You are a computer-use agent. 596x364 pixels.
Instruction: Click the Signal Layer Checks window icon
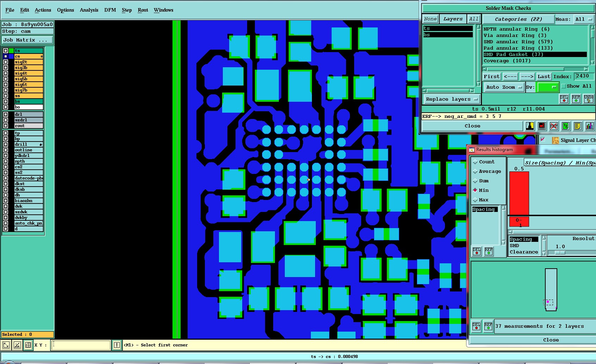click(x=556, y=140)
